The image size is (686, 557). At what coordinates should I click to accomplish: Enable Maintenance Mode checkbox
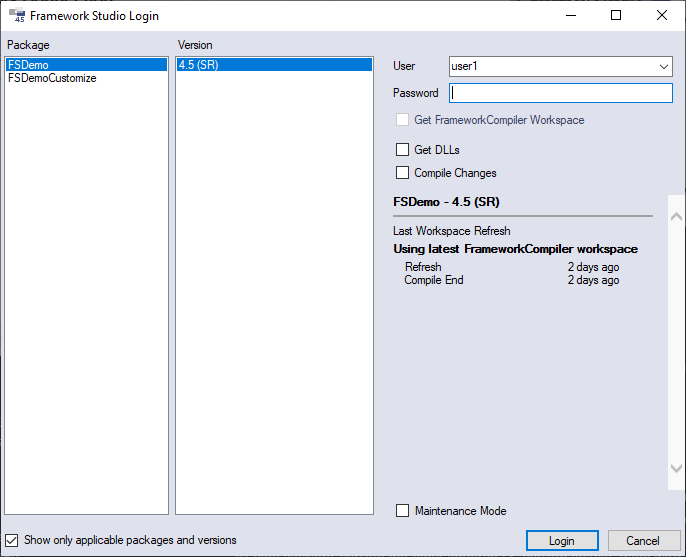(x=402, y=511)
